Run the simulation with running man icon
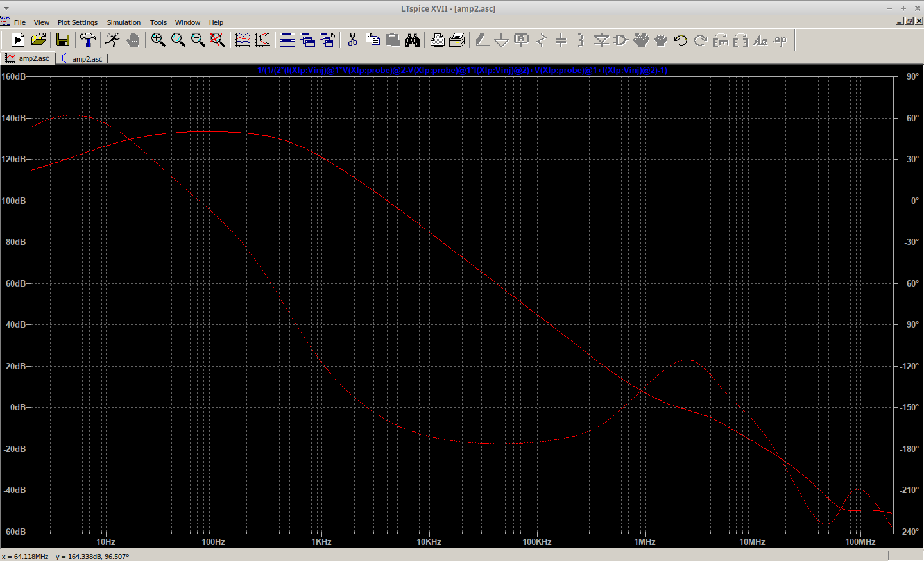Viewport: 924px width, 561px height. coord(112,40)
